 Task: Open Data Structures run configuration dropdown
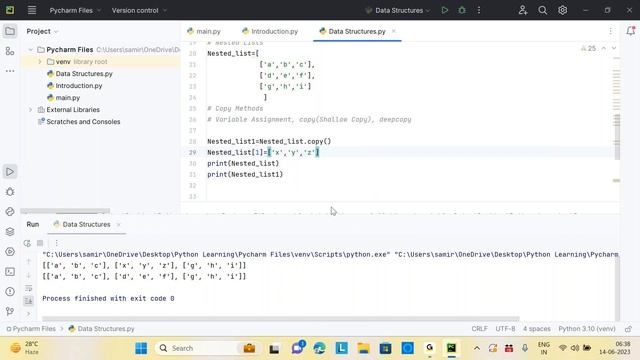398,10
